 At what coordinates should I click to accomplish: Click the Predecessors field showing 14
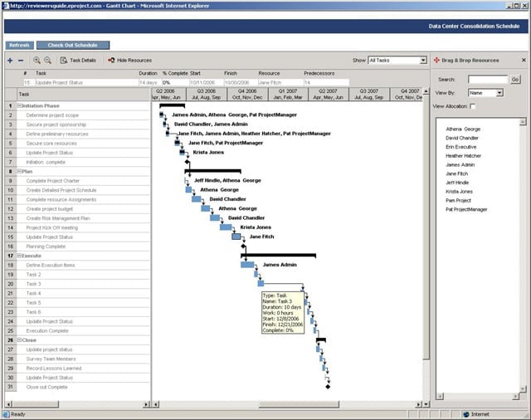[x=326, y=83]
